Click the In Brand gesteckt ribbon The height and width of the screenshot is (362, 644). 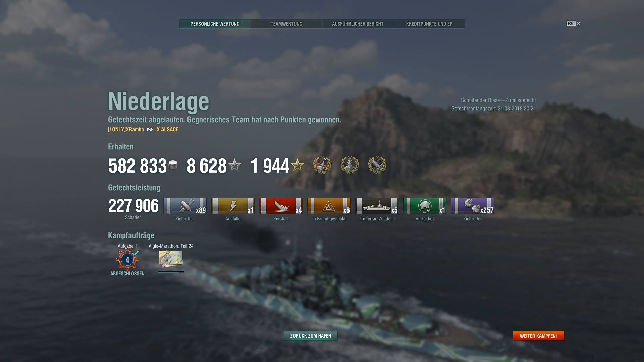tap(329, 206)
